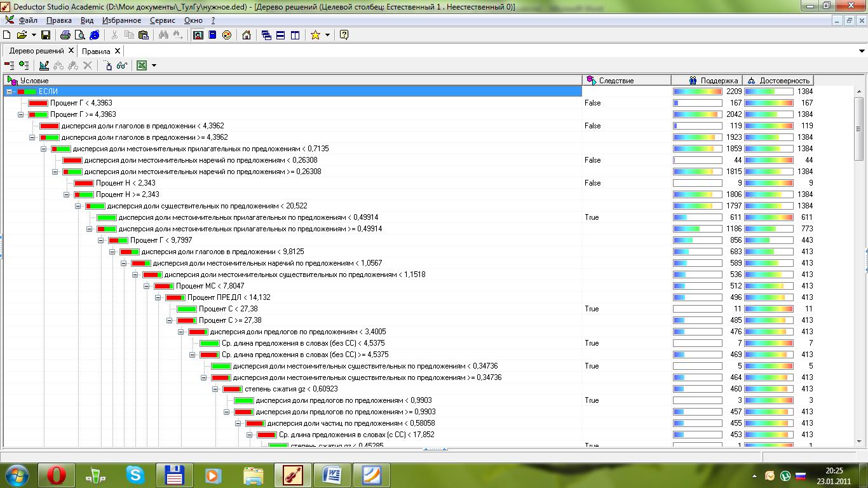868x488 pixels.
Task: Sort by Достоверность column header
Action: pos(778,80)
